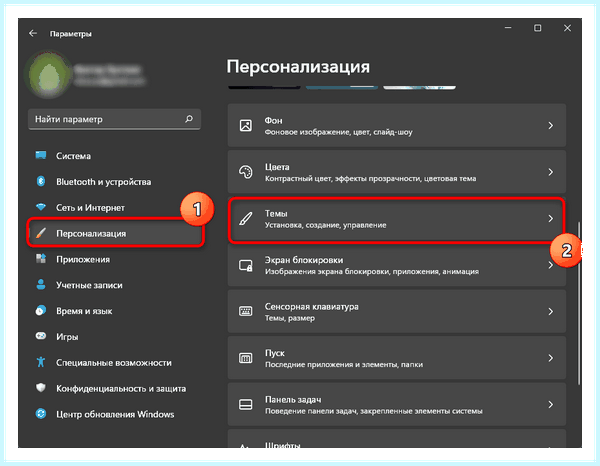Image resolution: width=600 pixels, height=466 pixels.
Task: Maximize the Параметры window
Action: pyautogui.click(x=537, y=28)
